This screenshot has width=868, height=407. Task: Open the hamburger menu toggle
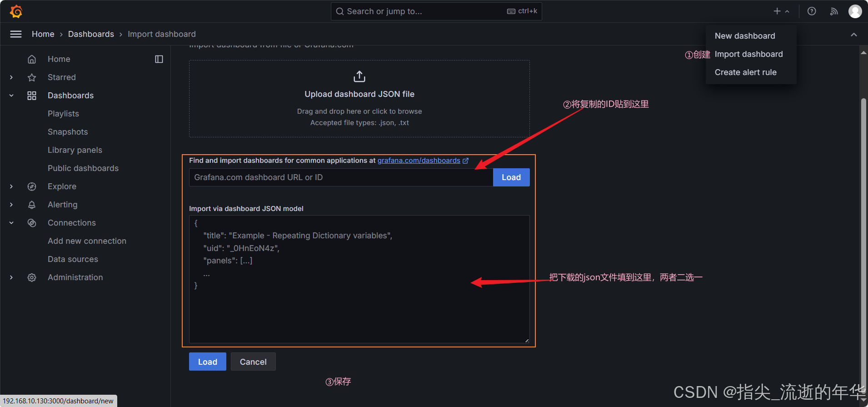pyautogui.click(x=16, y=34)
